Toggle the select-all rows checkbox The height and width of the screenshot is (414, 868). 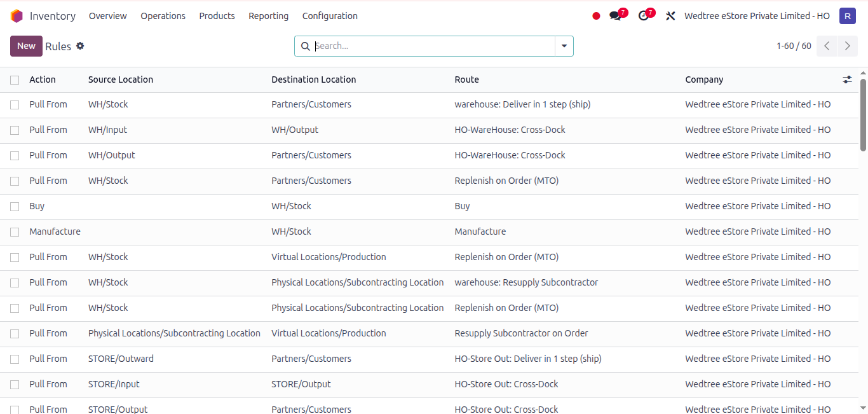click(x=15, y=79)
